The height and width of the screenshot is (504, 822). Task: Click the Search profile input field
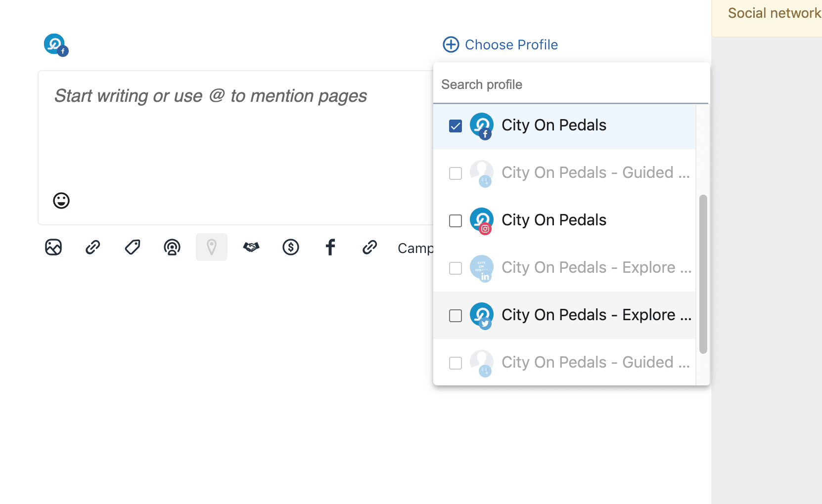point(569,84)
